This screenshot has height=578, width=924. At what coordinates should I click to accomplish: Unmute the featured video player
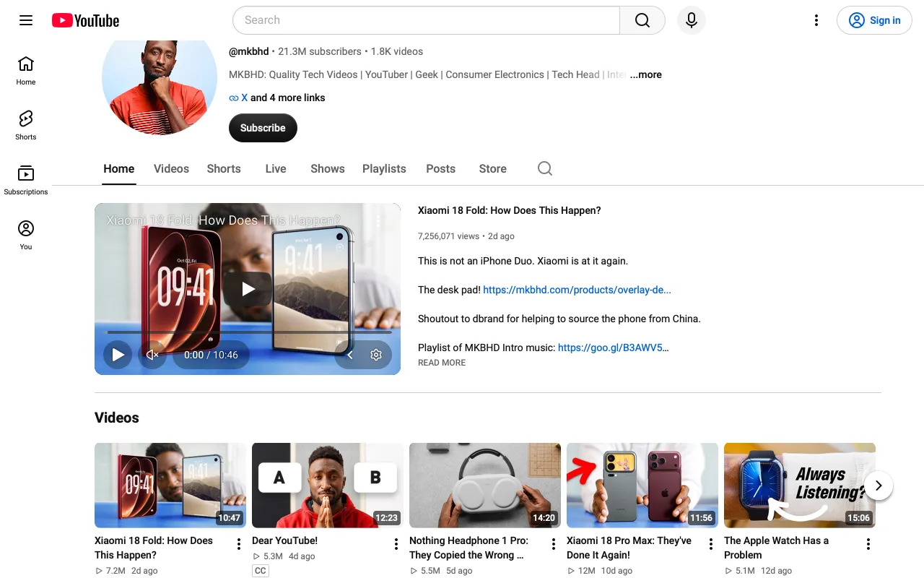coord(152,355)
